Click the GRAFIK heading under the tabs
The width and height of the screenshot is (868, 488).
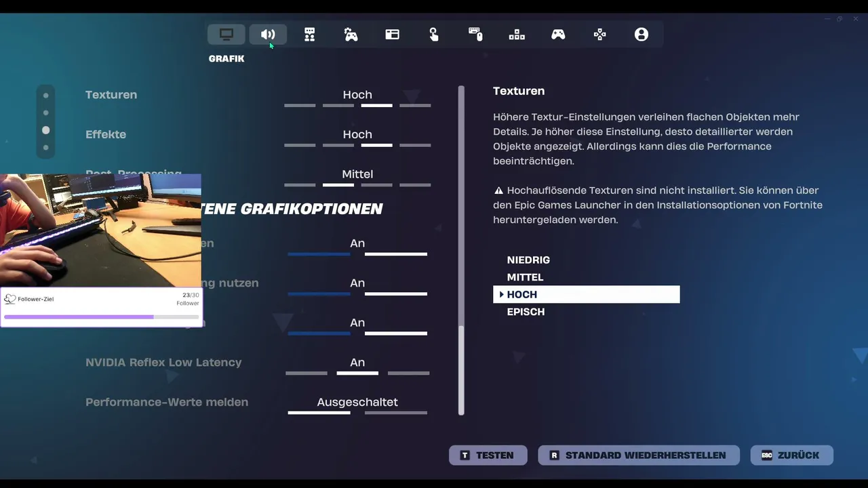(x=226, y=59)
